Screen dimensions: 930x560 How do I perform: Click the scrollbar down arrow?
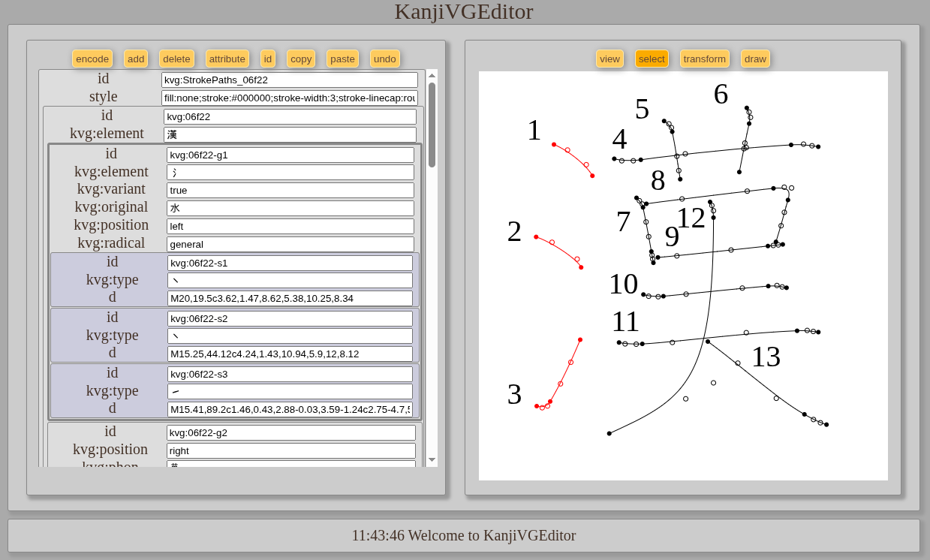pos(432,459)
